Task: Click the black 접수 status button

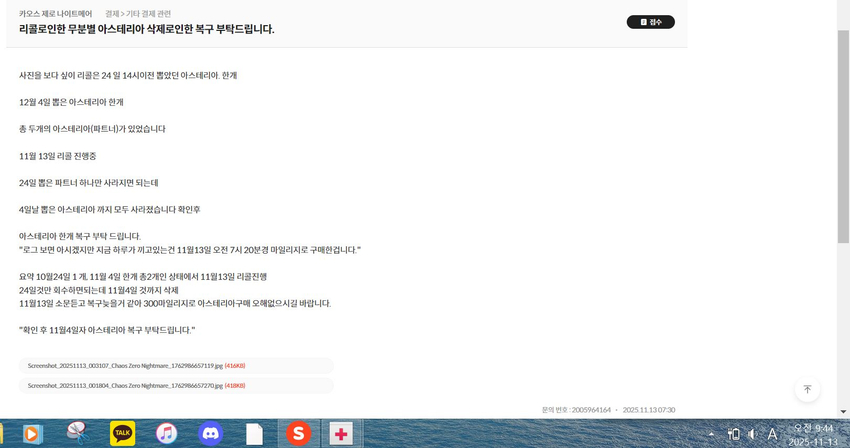Action: click(x=650, y=22)
